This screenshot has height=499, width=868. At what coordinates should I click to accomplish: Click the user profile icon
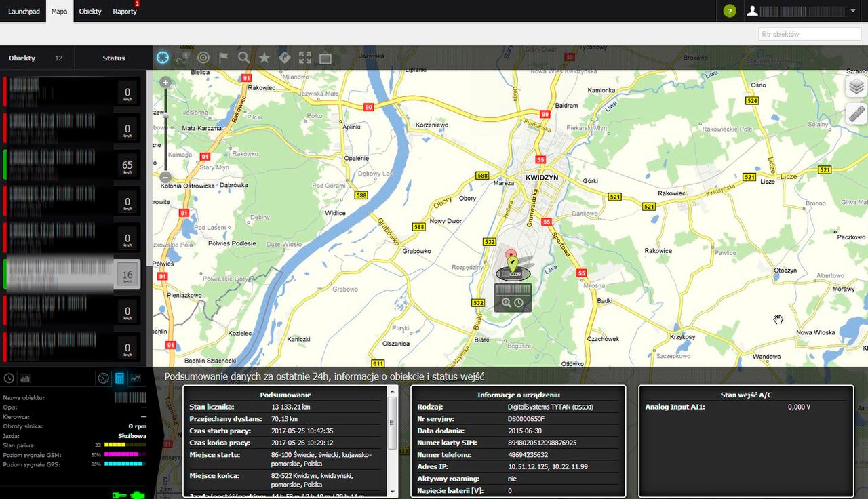(752, 11)
